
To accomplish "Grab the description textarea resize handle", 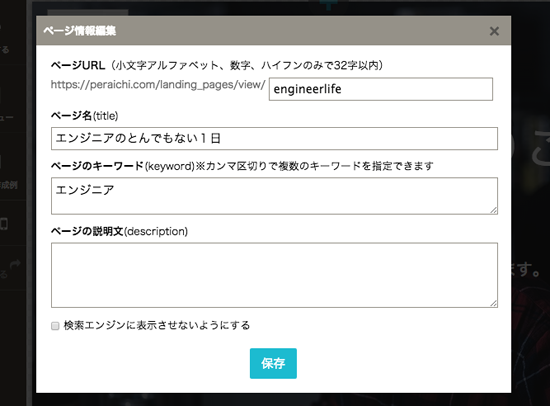I will pos(494,304).
